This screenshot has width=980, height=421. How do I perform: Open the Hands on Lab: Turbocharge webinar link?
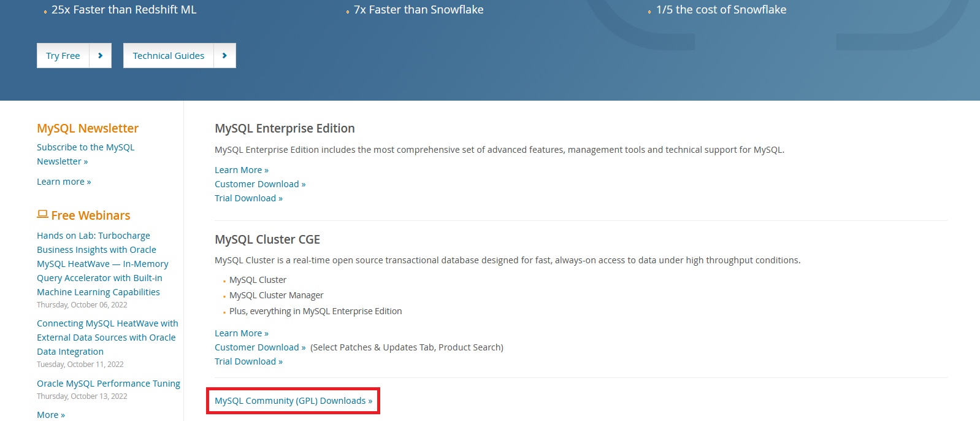[x=102, y=264]
